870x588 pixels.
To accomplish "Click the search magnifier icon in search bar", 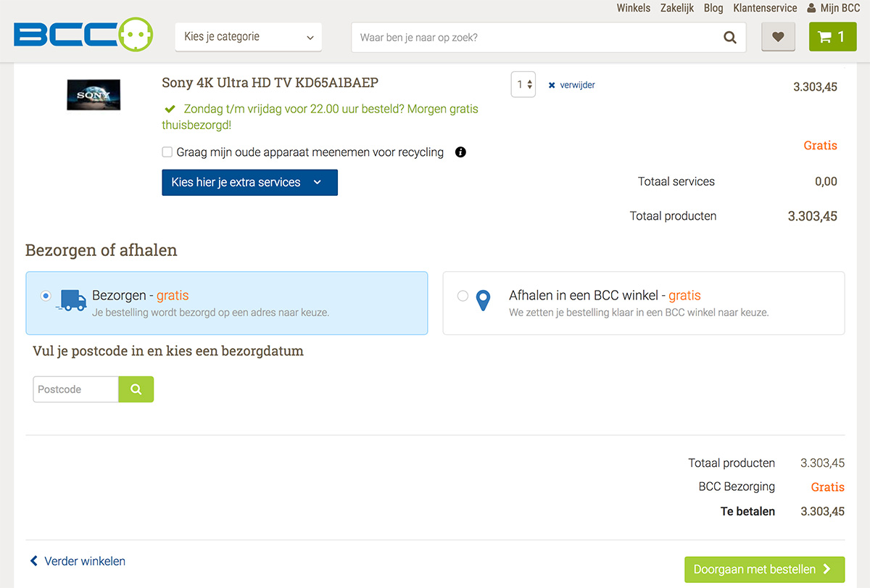I will tap(730, 38).
